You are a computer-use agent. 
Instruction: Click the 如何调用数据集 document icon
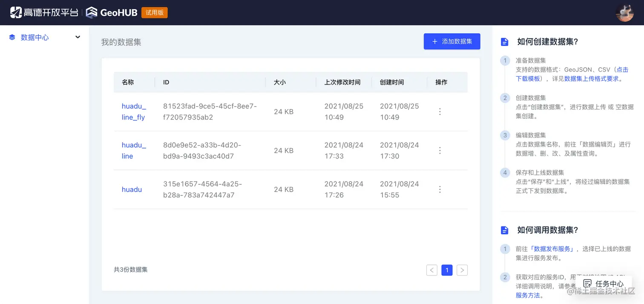coord(505,230)
